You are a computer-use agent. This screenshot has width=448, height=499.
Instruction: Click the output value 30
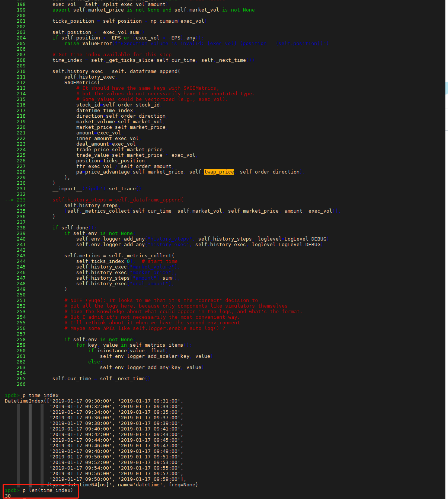coord(8,496)
